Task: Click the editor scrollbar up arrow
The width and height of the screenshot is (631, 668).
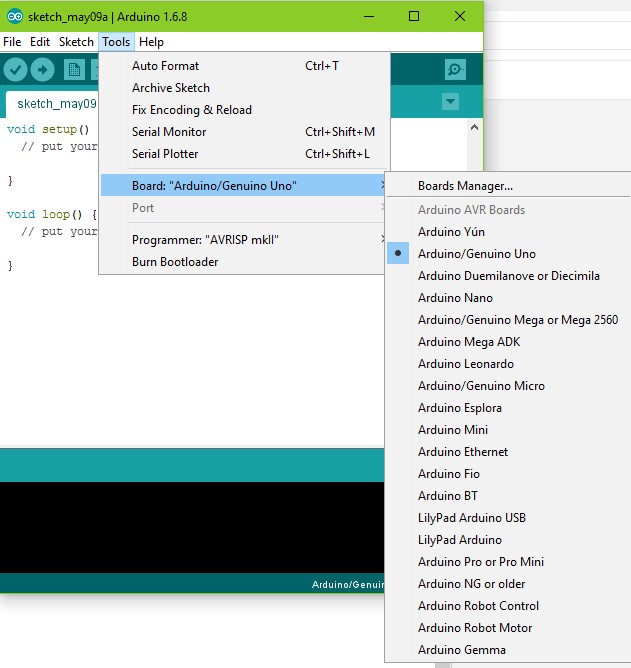Action: tap(474, 127)
